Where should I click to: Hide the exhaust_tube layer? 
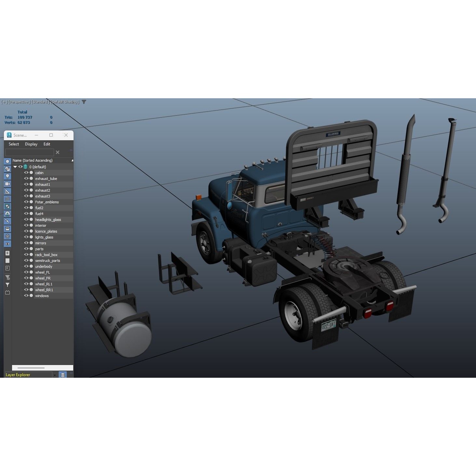pyautogui.click(x=26, y=179)
